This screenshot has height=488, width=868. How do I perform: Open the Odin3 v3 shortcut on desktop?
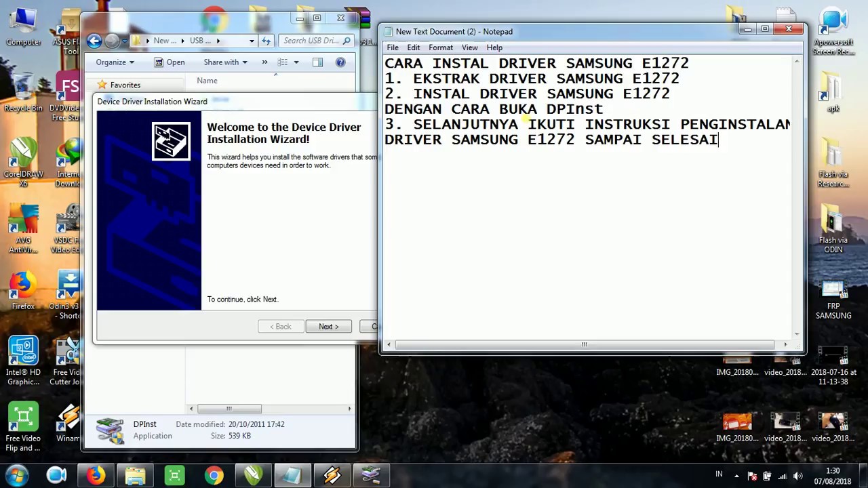coord(68,295)
